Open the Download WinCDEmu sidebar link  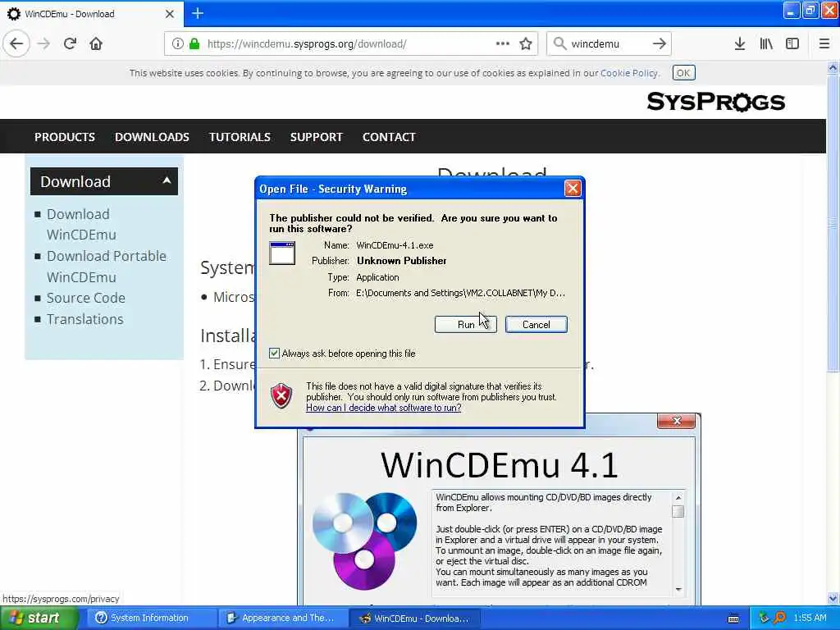[x=81, y=225]
